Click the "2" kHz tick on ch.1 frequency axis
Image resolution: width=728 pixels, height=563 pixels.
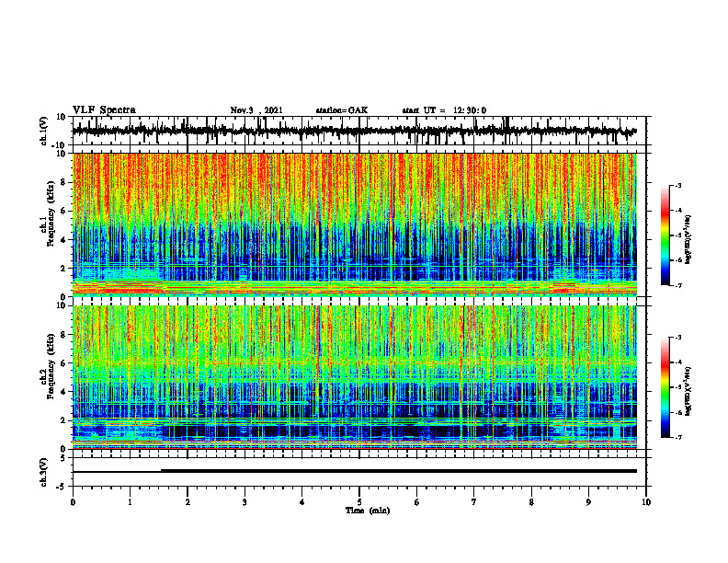[64, 269]
